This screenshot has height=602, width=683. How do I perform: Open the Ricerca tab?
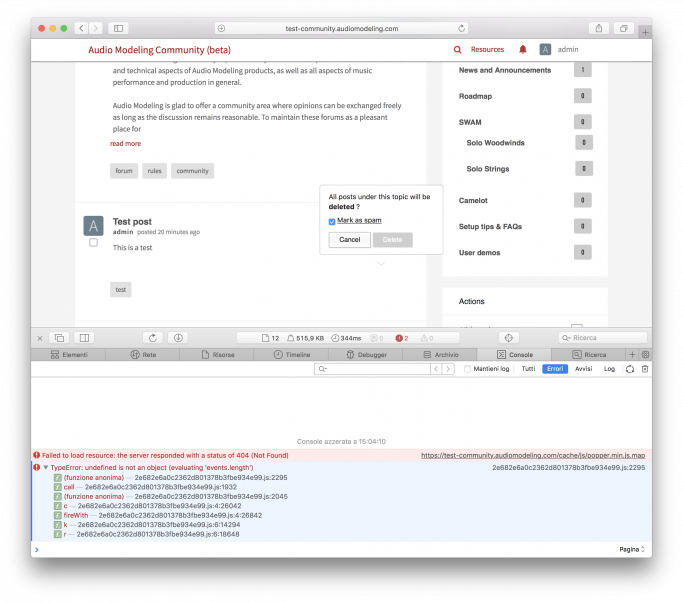pyautogui.click(x=588, y=355)
